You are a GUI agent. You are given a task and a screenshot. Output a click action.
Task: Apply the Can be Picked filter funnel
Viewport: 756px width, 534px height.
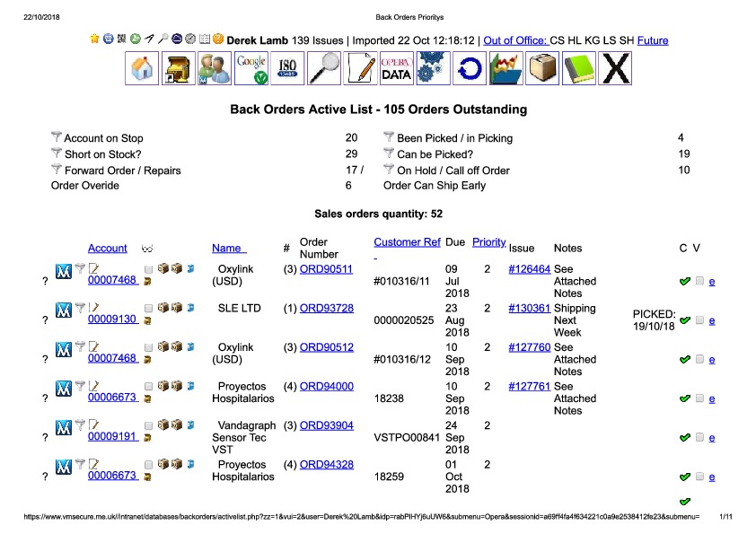pos(389,153)
